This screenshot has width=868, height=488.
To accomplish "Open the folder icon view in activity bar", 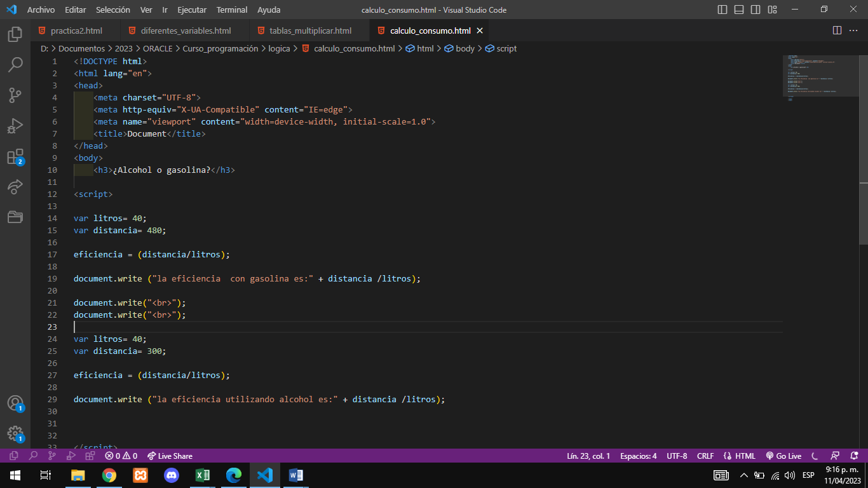I will pos(15,217).
